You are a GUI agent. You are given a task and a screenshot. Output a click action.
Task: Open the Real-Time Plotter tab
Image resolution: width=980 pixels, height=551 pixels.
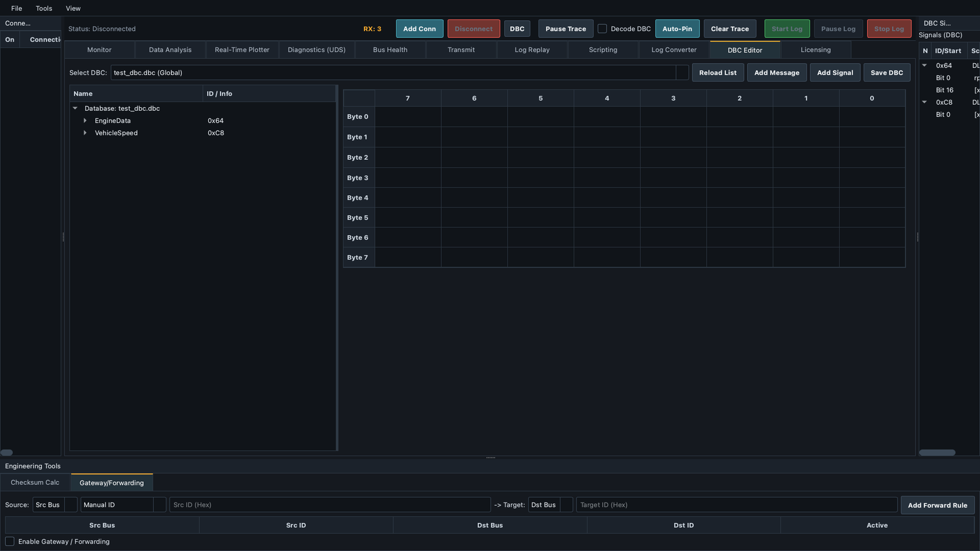point(242,50)
